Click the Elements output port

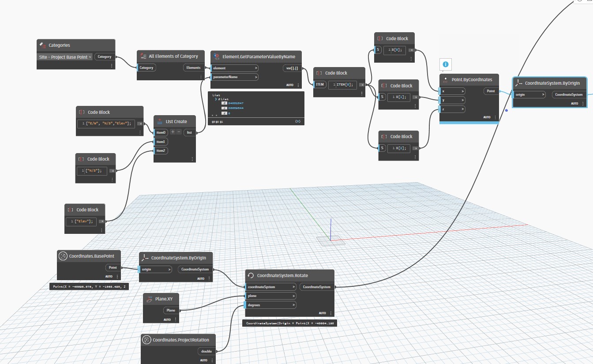point(193,68)
